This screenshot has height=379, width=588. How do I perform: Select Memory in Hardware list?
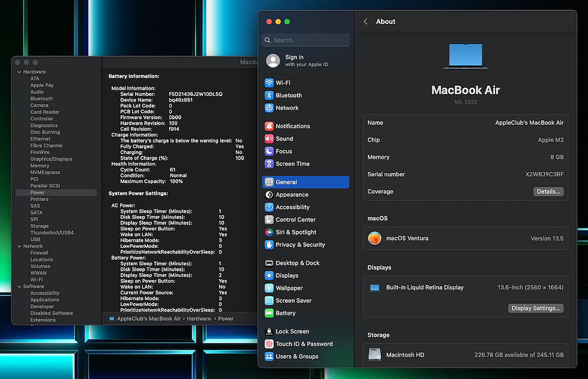point(40,166)
